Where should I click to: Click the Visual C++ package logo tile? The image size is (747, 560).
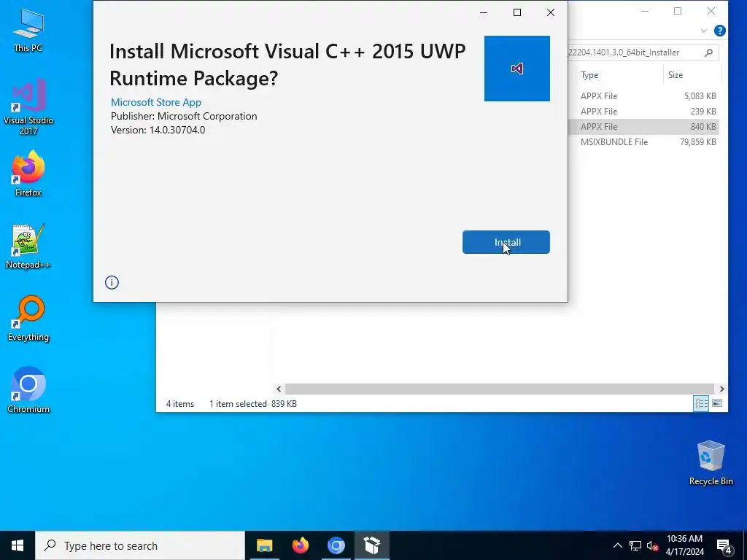coord(517,69)
